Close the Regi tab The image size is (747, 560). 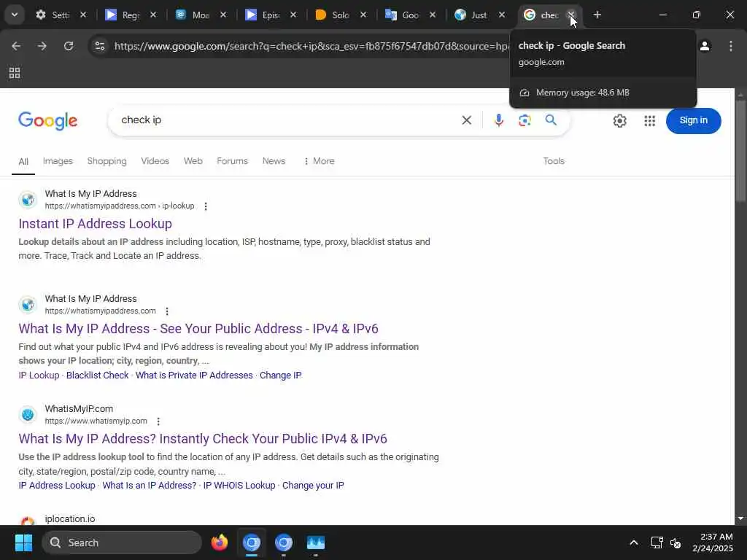coord(153,15)
